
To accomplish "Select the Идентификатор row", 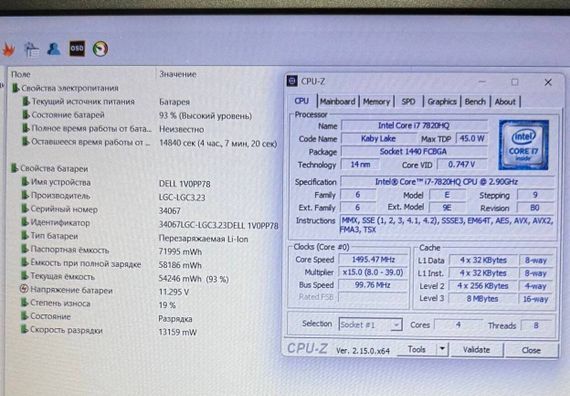I will [150, 224].
